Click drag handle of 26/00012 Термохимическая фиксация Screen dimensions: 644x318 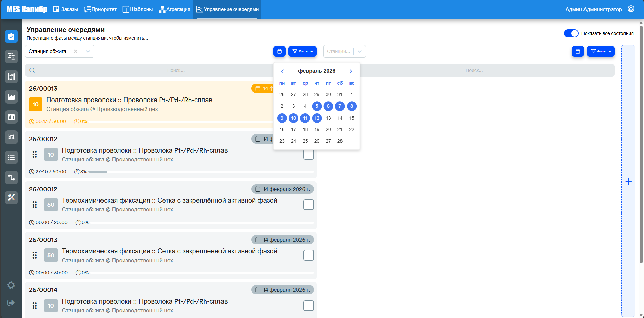tap(34, 205)
